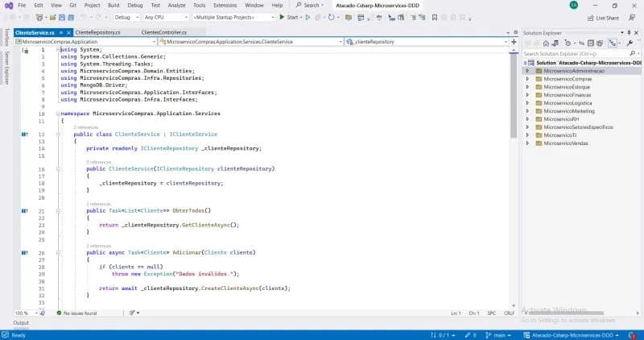
Task: Click the Solution Explorer search magnifier icon
Action: (633, 53)
